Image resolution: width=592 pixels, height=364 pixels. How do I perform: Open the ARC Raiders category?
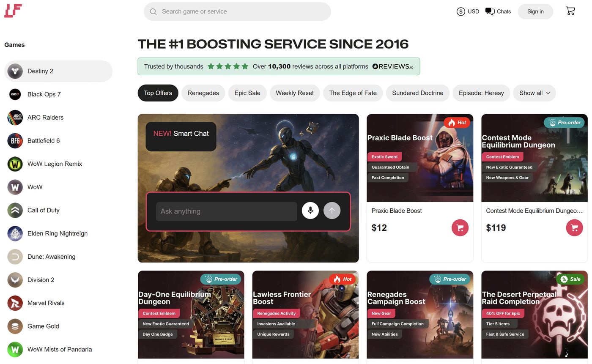point(15,118)
